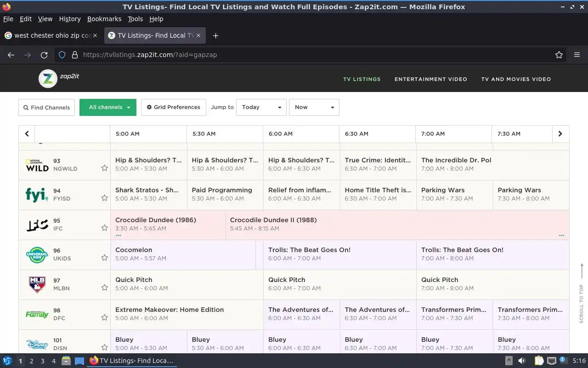This screenshot has height=368, width=588.
Task: Switch to west chester ohio zip tab
Action: coord(51,35)
